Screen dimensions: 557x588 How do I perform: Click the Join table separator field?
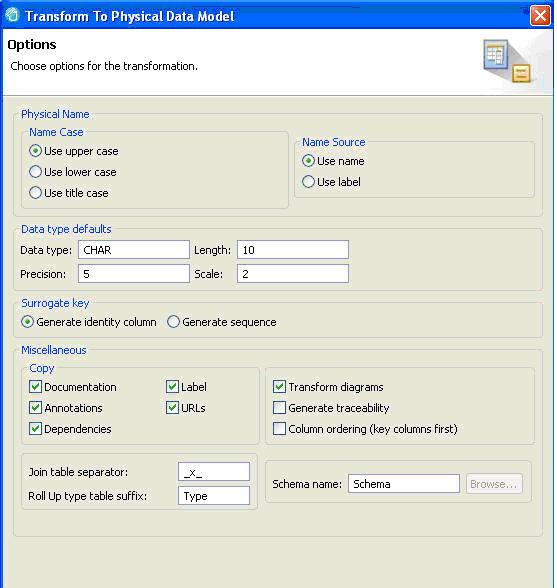click(x=214, y=472)
